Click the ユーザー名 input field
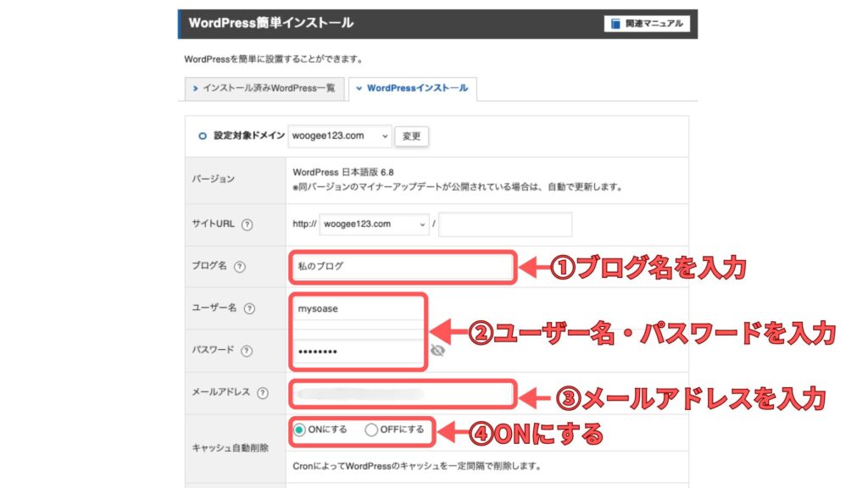Viewport: 868px width, 488px height. (358, 308)
